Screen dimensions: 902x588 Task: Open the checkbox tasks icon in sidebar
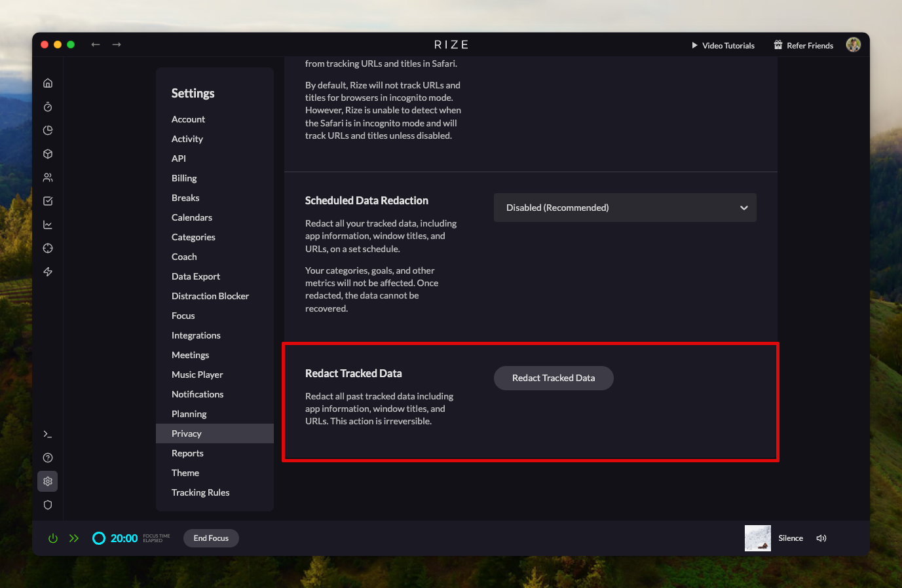click(x=48, y=201)
